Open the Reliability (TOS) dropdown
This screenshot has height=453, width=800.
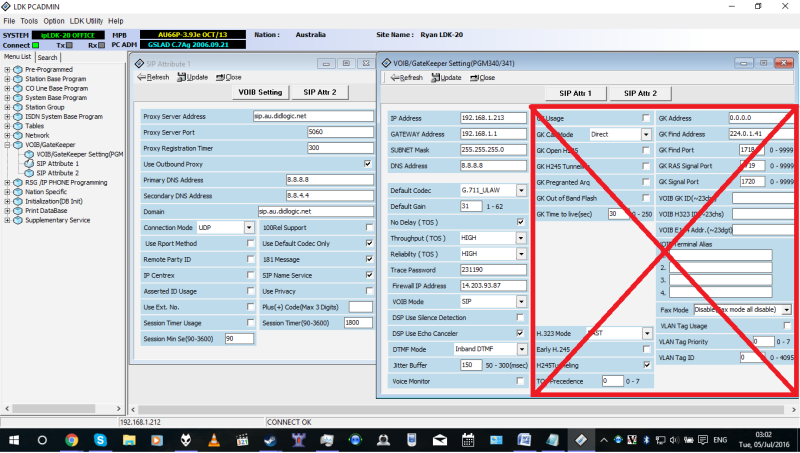click(521, 254)
